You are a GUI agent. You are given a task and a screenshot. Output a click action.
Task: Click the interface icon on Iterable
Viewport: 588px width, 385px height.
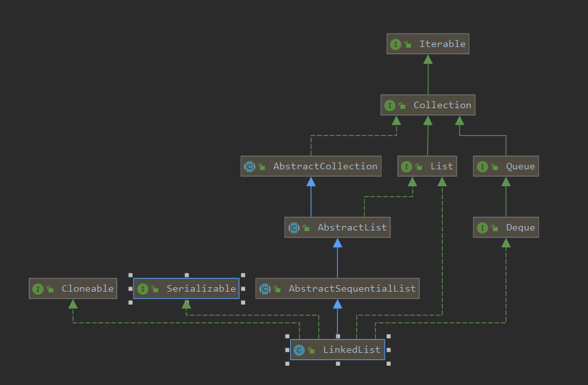395,44
